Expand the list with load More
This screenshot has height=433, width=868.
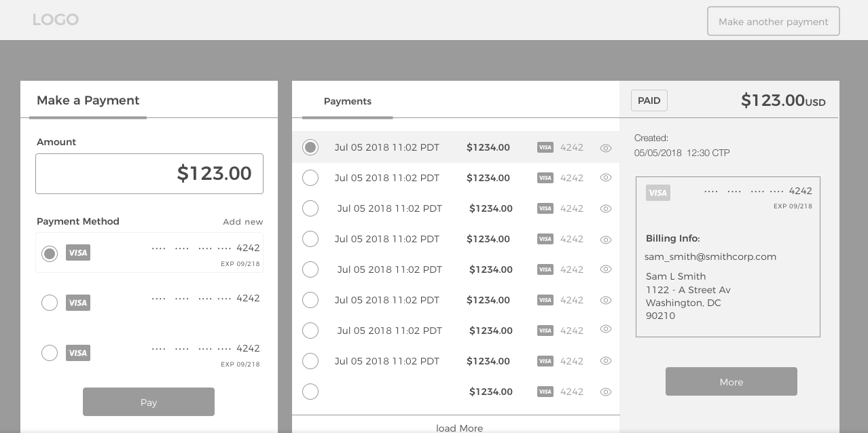tap(459, 428)
